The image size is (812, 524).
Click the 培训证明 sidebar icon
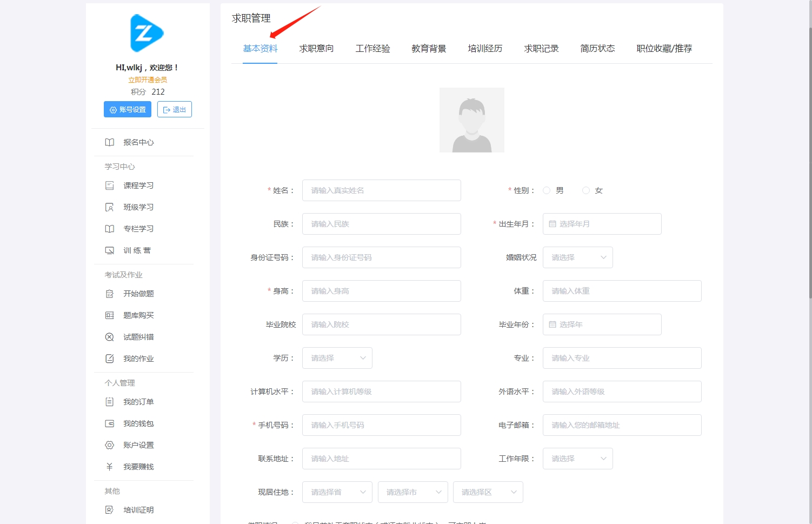[x=110, y=510]
